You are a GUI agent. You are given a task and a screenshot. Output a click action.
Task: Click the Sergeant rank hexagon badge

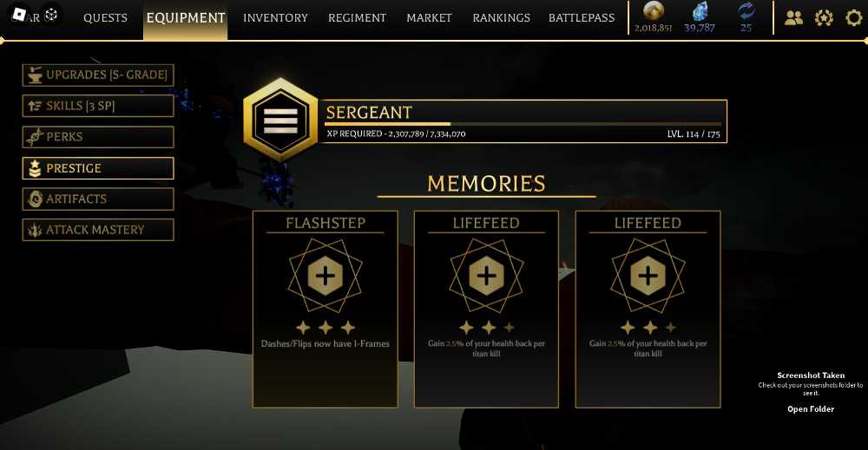[x=280, y=121]
